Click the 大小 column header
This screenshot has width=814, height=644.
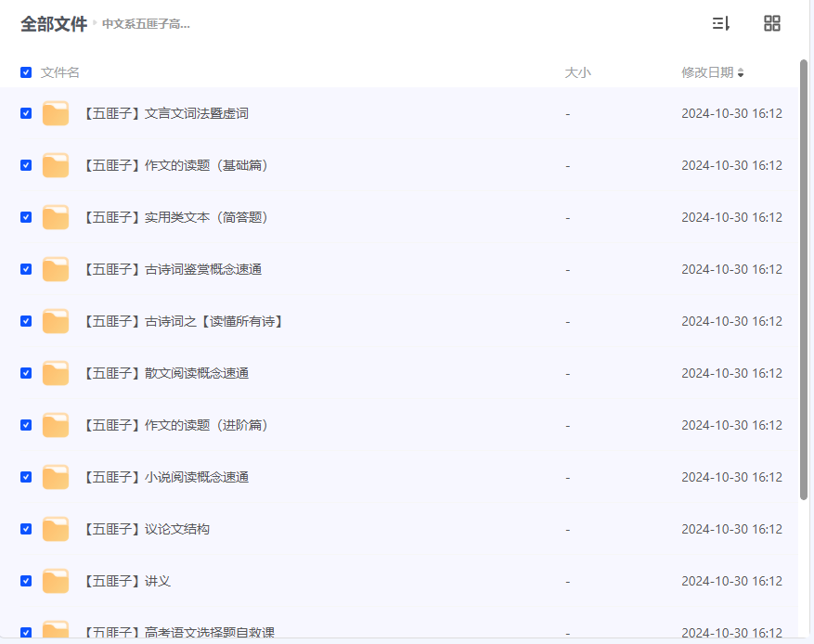(x=577, y=71)
